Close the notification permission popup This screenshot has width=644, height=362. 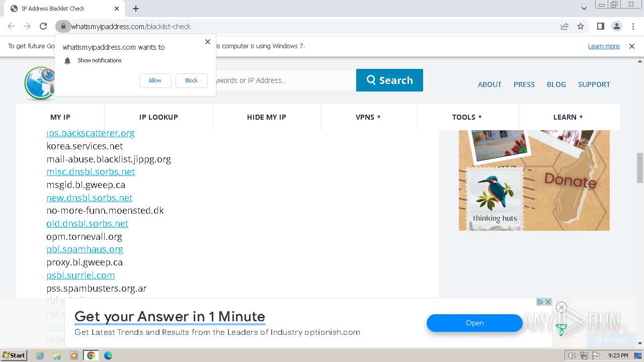tap(208, 42)
